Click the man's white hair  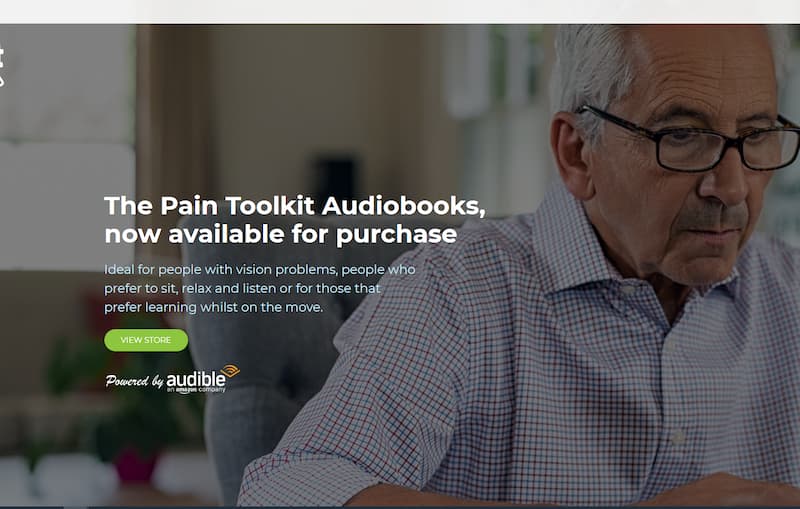point(594,64)
